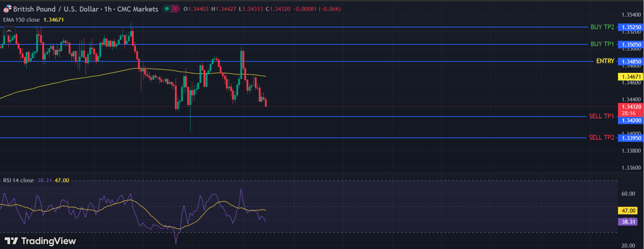Viewport: 644px width, 249px height.
Task: Click the green market status dot
Action: 167,9
